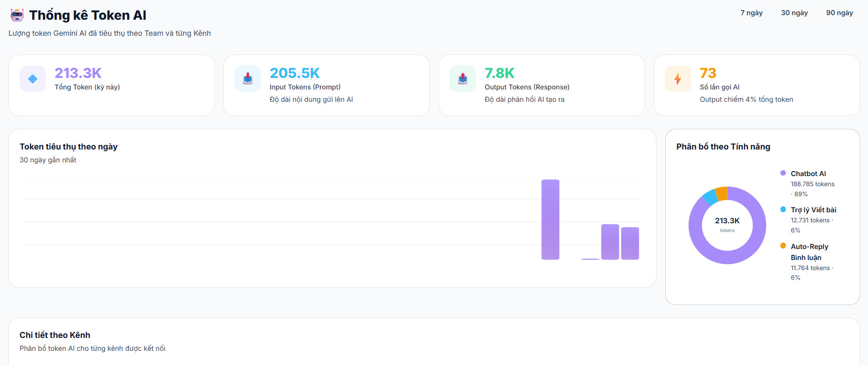Screen dimensions: 868x365
Task: Click the 213.3K total token value
Action: [78, 73]
